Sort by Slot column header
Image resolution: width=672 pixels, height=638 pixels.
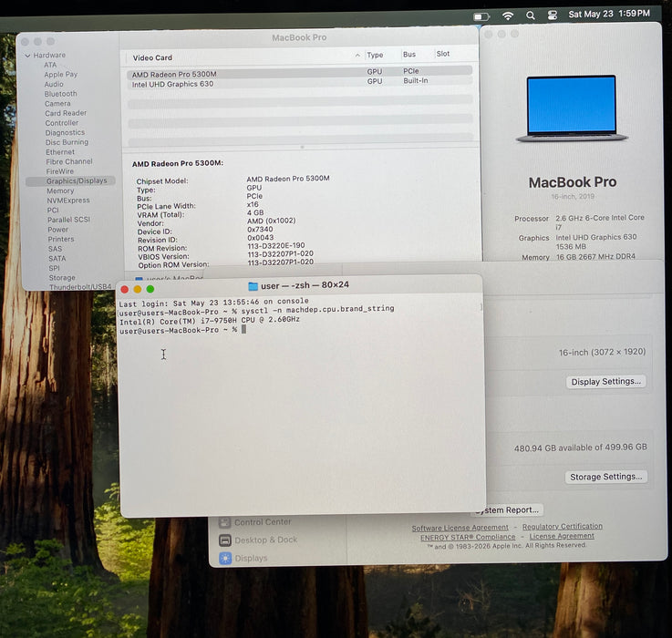coord(443,54)
